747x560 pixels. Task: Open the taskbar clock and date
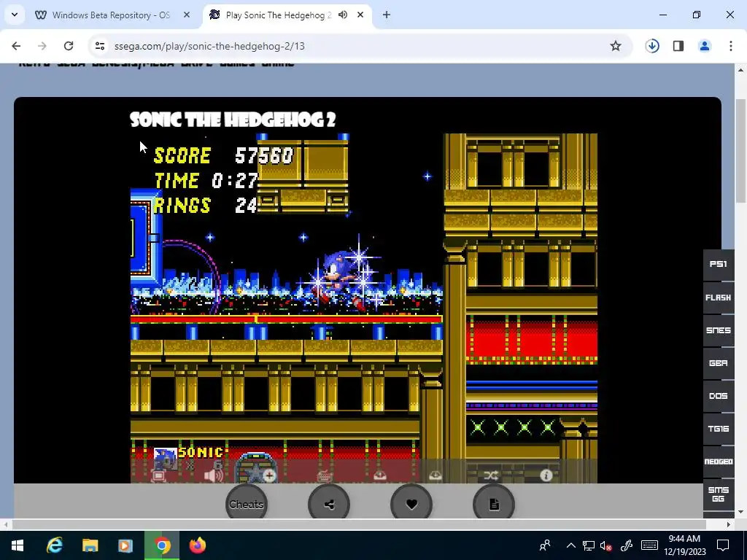pos(684,545)
